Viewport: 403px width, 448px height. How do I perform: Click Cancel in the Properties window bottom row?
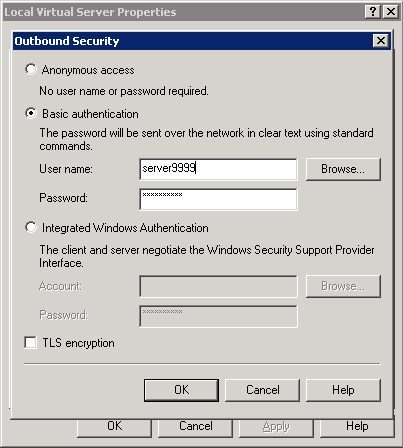click(196, 427)
